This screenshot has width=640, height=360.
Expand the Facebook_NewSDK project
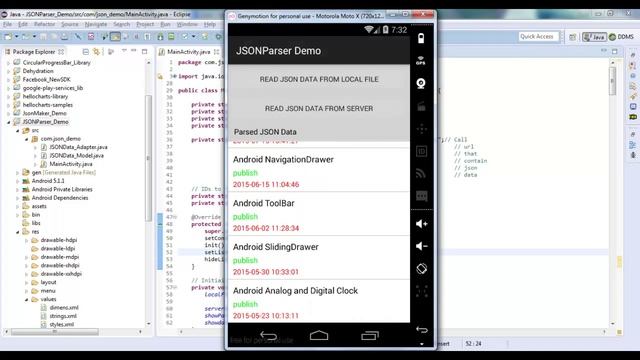(8, 80)
